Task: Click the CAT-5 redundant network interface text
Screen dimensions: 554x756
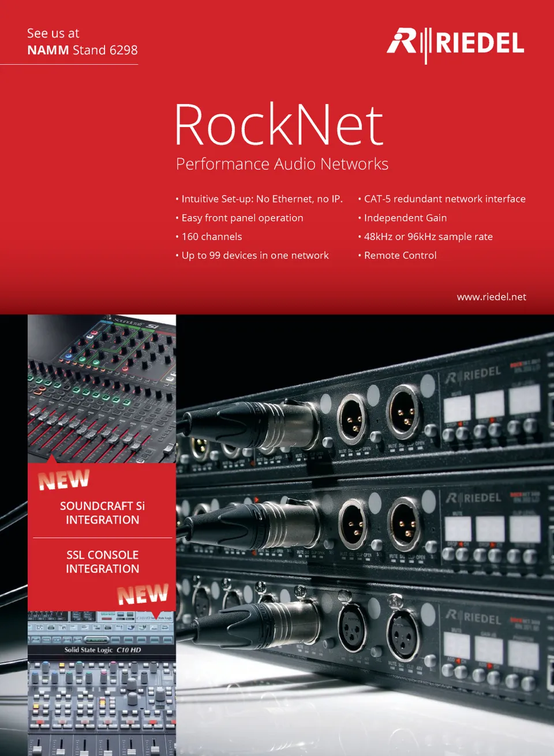Action: [x=444, y=199]
